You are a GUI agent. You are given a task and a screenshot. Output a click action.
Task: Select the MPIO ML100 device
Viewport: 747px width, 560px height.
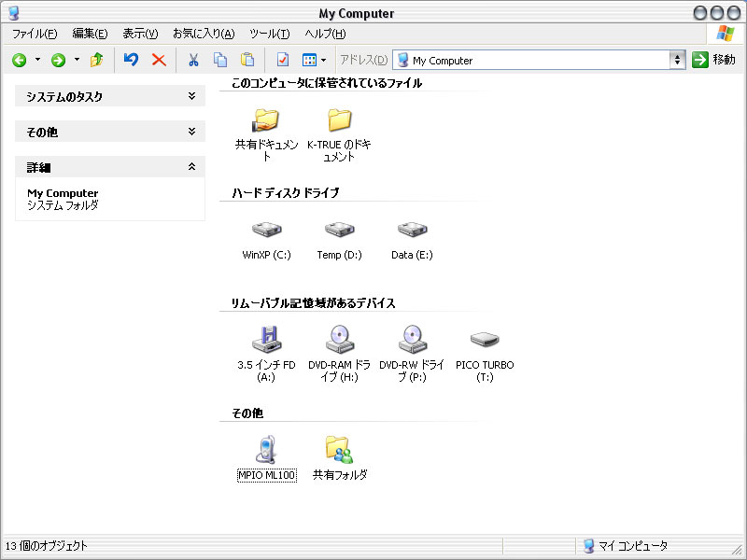[x=266, y=458]
